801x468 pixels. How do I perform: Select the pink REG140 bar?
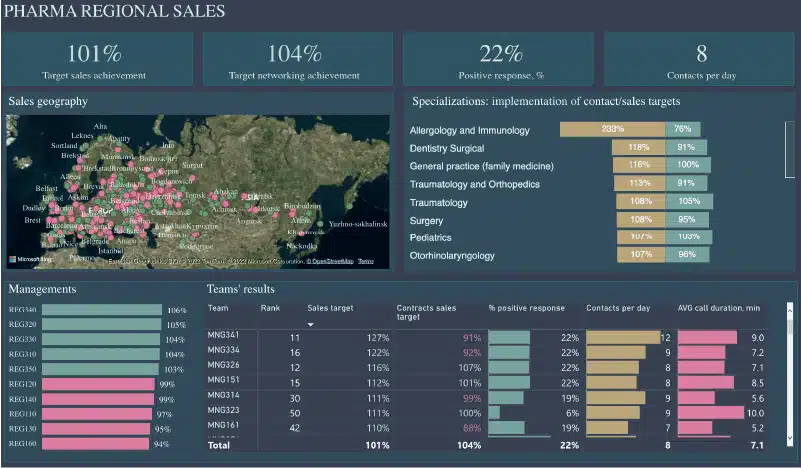(x=98, y=399)
